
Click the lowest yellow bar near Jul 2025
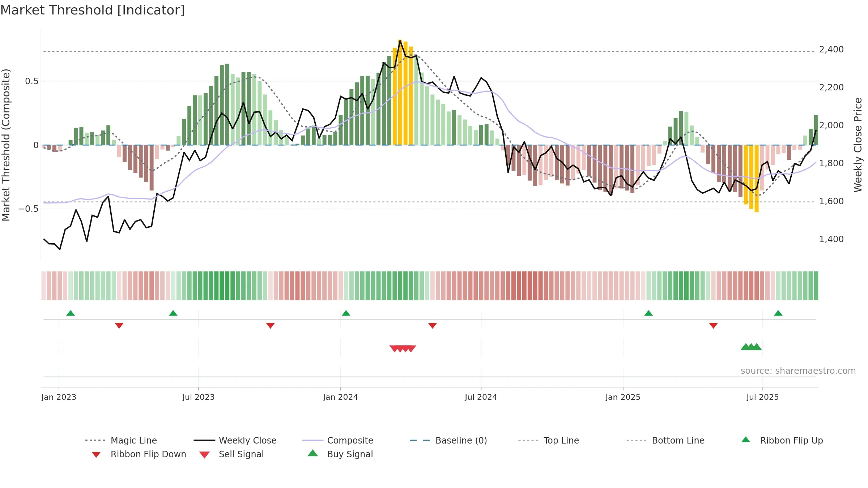tap(757, 179)
